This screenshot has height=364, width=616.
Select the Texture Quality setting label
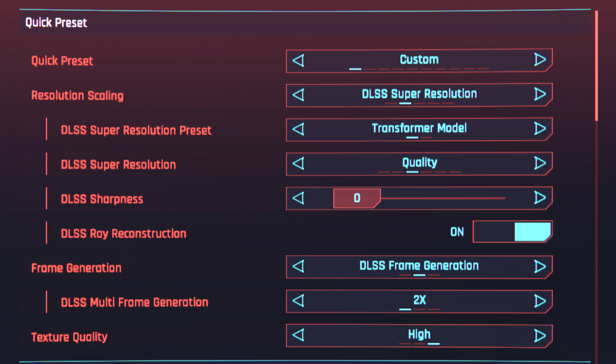point(69,337)
